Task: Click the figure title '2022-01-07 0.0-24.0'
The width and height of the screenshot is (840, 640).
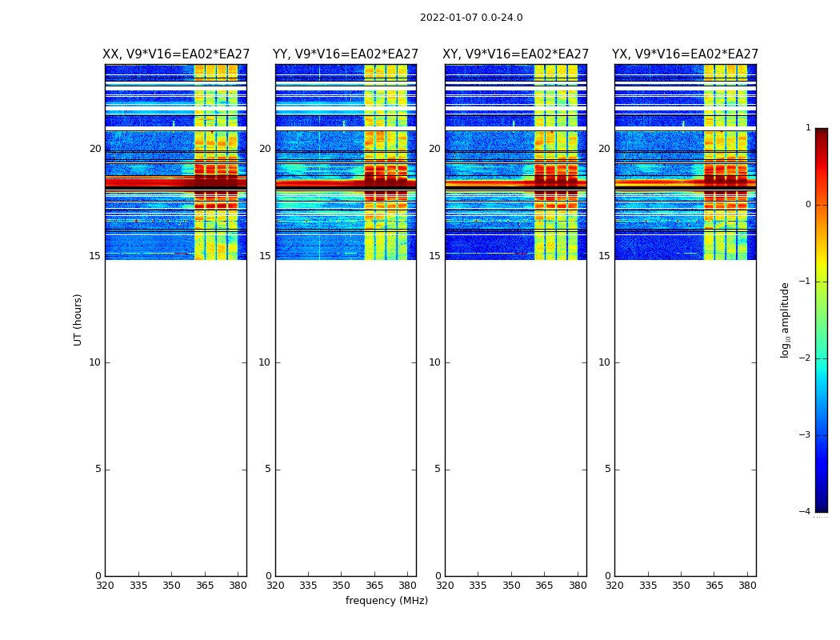Action: point(471,18)
